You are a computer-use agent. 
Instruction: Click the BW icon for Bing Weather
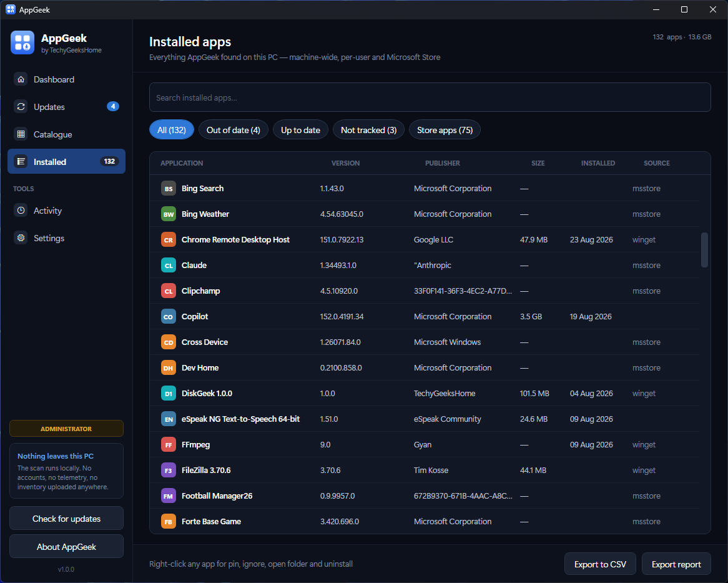(168, 214)
